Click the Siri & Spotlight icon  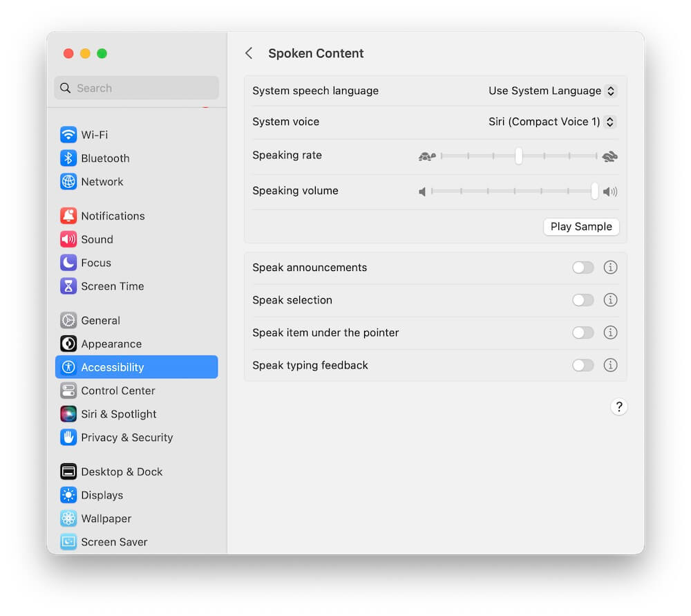pos(68,413)
